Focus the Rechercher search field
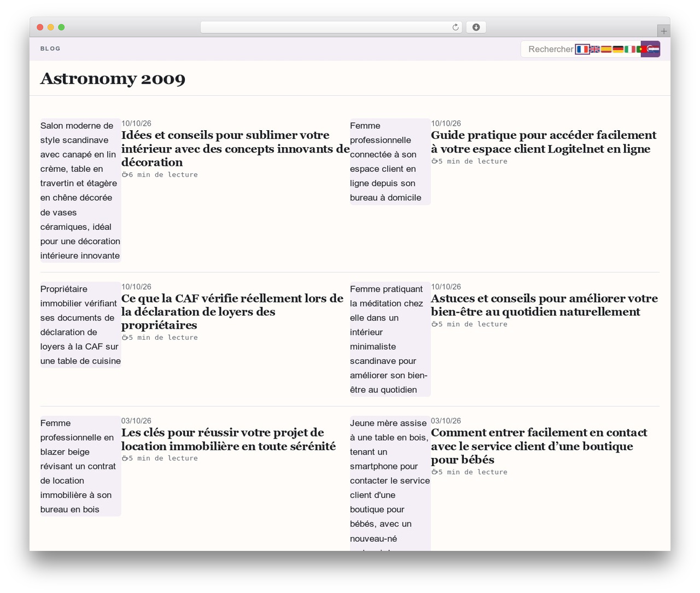The image size is (700, 593). click(549, 49)
